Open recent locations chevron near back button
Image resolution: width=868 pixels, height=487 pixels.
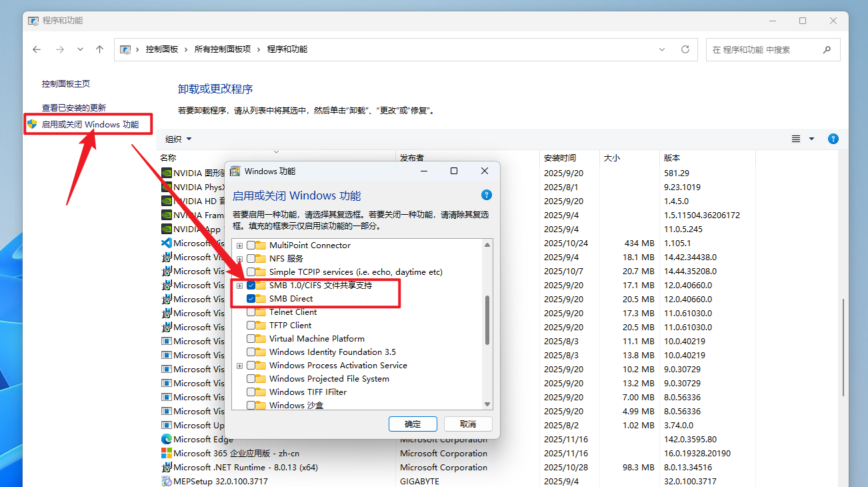click(x=80, y=49)
